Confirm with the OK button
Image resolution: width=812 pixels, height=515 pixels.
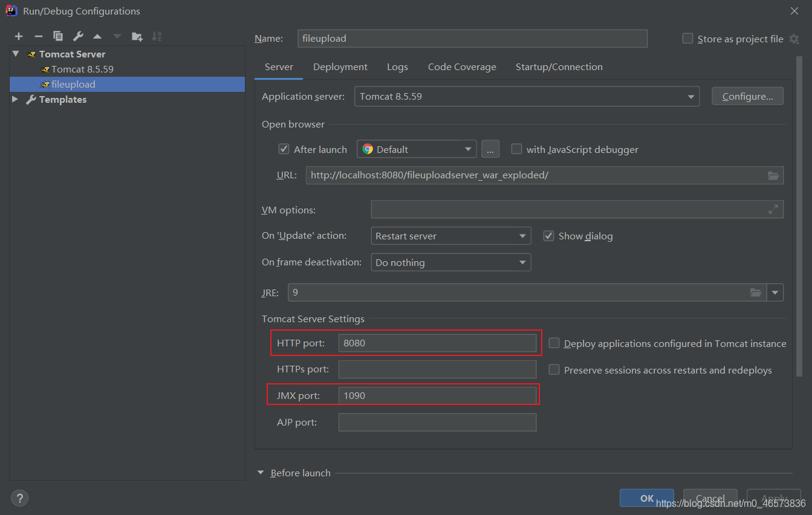click(647, 498)
